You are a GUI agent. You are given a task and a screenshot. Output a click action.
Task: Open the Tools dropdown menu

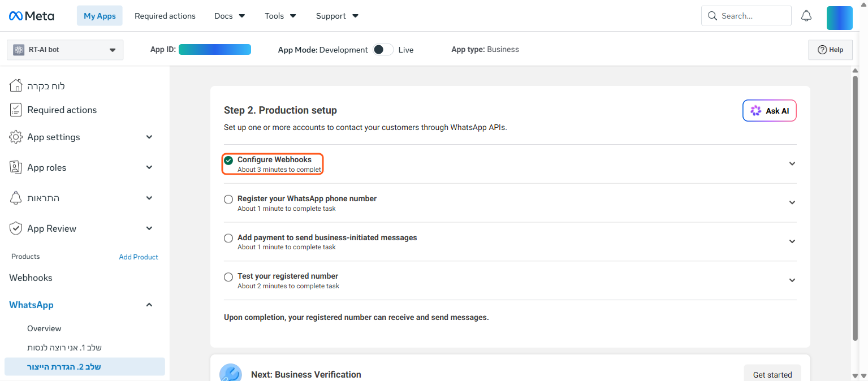click(280, 16)
